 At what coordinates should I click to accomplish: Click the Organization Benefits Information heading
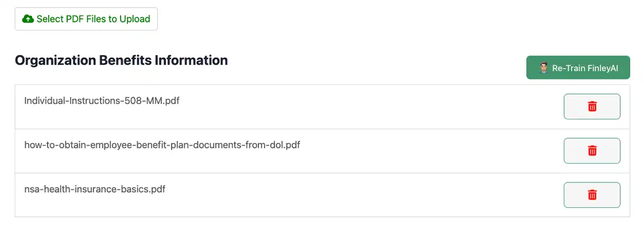(x=121, y=60)
